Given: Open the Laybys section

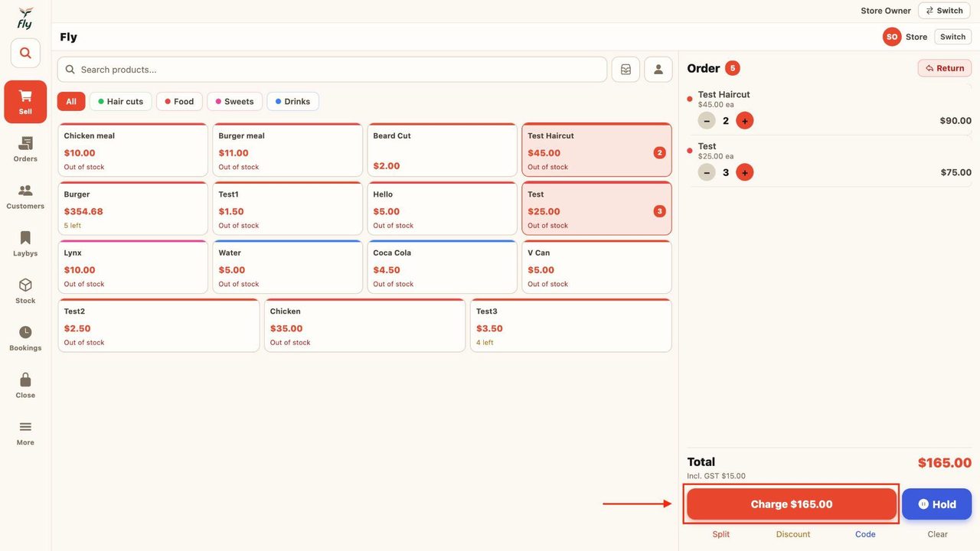Looking at the screenshot, I should [25, 244].
